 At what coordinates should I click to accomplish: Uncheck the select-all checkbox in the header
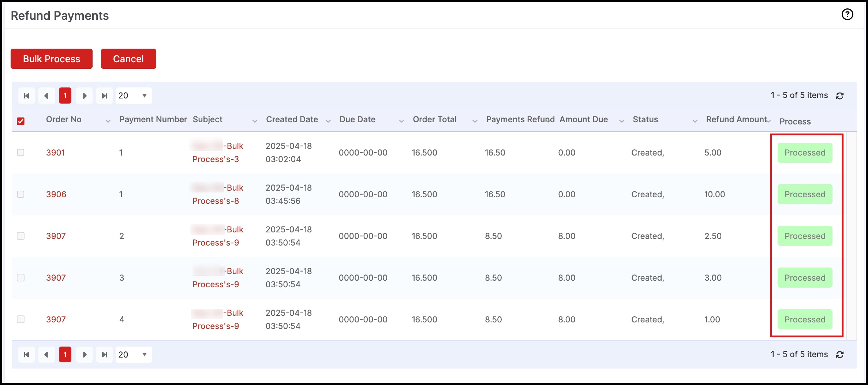click(21, 121)
